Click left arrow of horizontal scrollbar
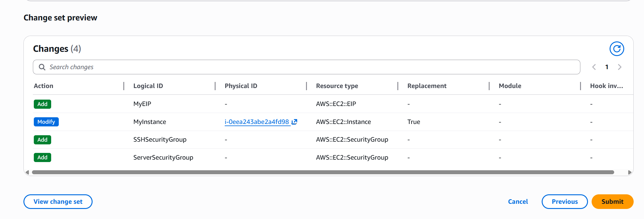This screenshot has height=219, width=644. 27,172
